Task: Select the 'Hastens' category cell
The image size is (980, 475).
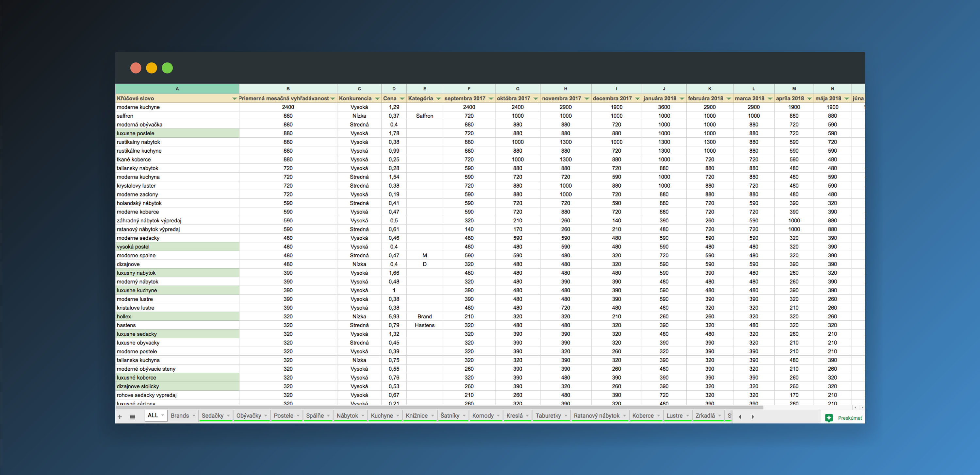Action: [x=425, y=325]
